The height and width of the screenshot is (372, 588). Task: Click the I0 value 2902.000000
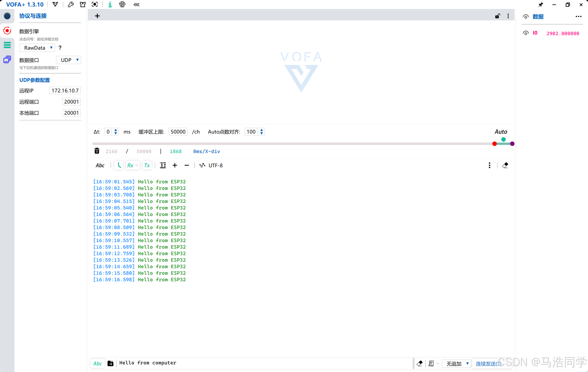(563, 33)
